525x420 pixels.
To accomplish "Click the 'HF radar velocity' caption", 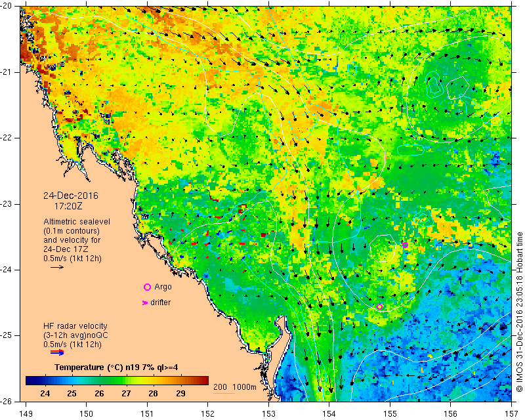I will [x=75, y=326].
